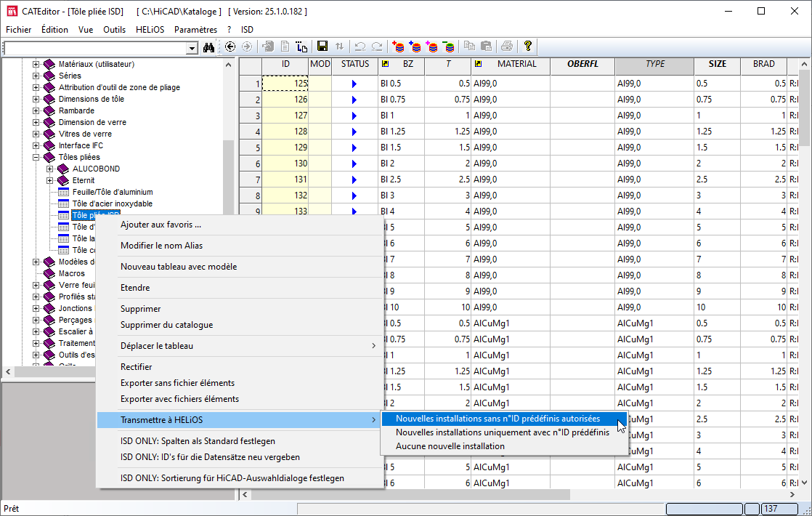
Task: Select Ajouter aux favoris in context menu
Action: 161,225
